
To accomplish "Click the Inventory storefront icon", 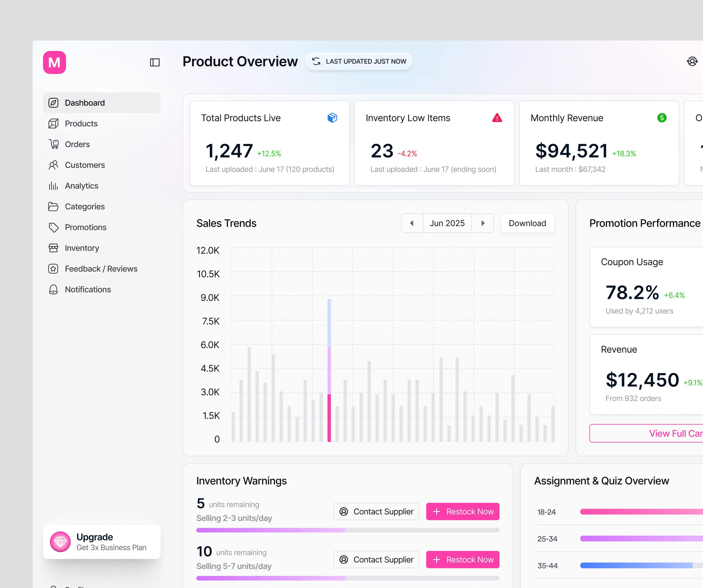I will pos(53,248).
